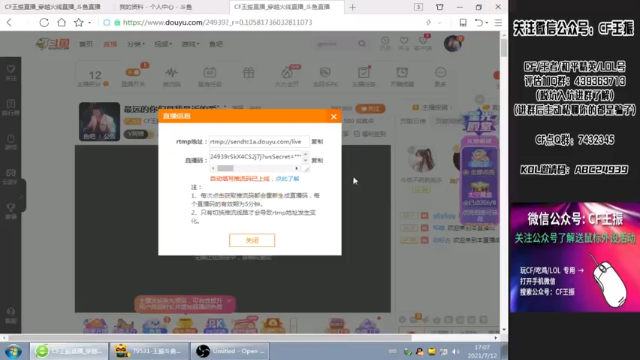Expand the 游戏 dropdown menu
The height and width of the screenshot is (360, 640).
click(x=190, y=44)
